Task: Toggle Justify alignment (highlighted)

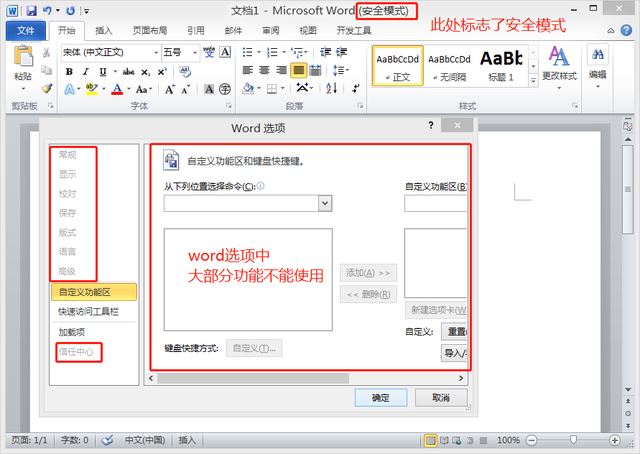Action: click(x=298, y=70)
